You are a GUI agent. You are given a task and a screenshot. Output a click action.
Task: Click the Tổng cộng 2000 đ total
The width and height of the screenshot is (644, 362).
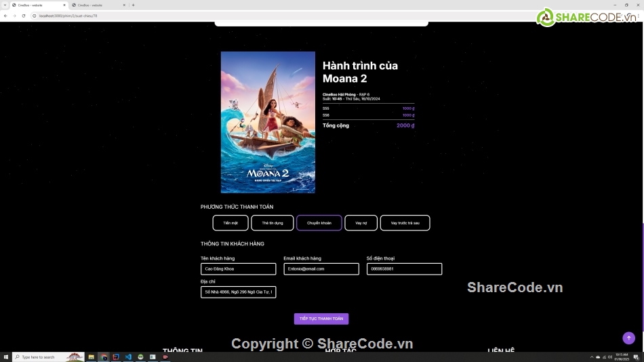tap(368, 125)
